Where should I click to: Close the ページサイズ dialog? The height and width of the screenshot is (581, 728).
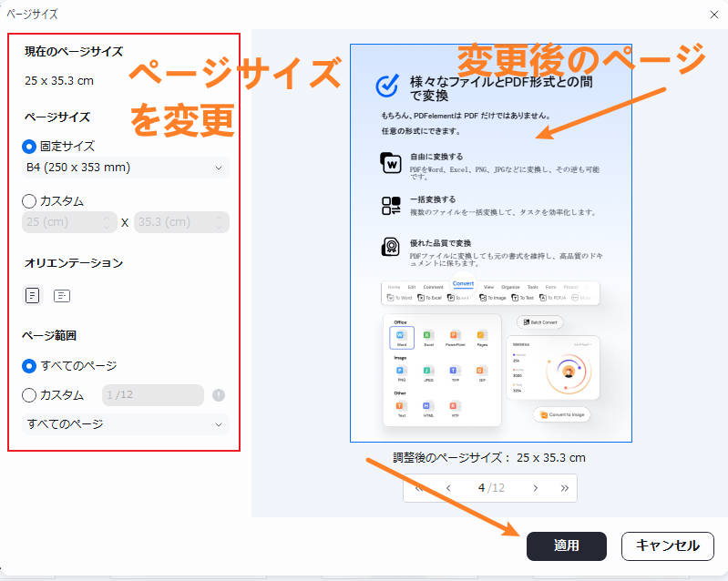[714, 15]
